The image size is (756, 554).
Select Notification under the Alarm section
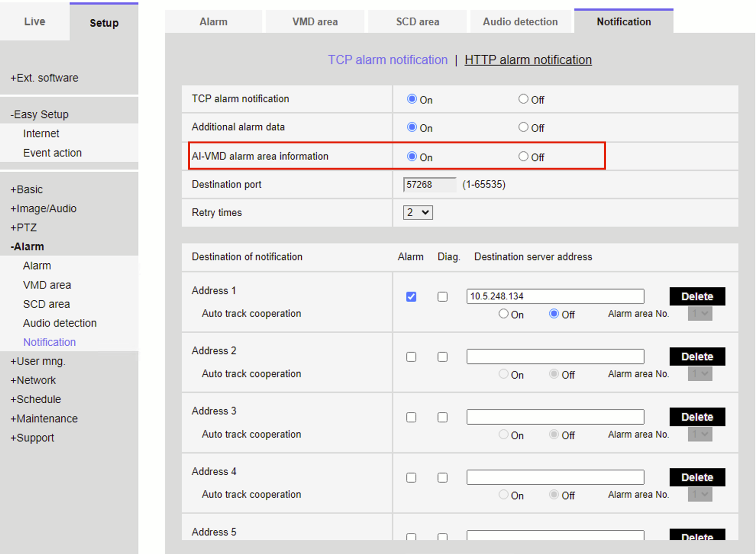[x=49, y=342]
